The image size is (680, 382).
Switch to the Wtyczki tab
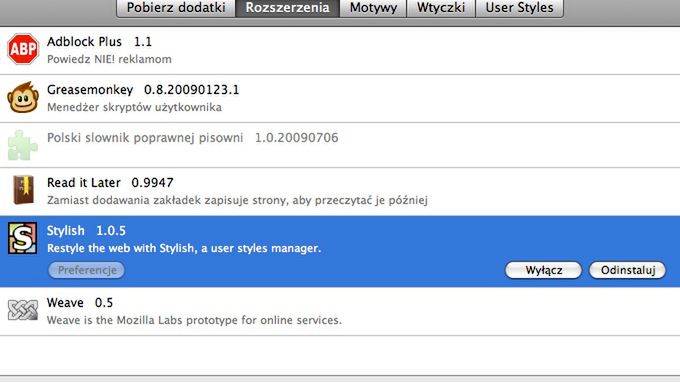pos(441,8)
